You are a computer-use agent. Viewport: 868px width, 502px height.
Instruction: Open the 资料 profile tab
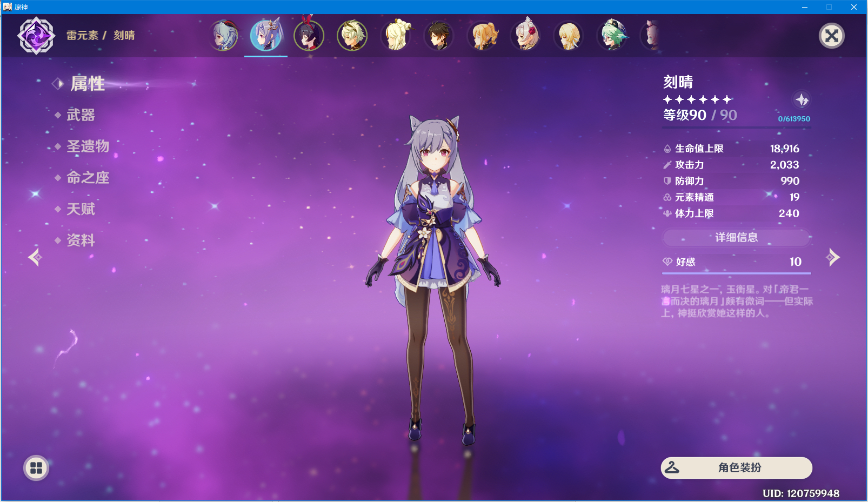(x=81, y=240)
